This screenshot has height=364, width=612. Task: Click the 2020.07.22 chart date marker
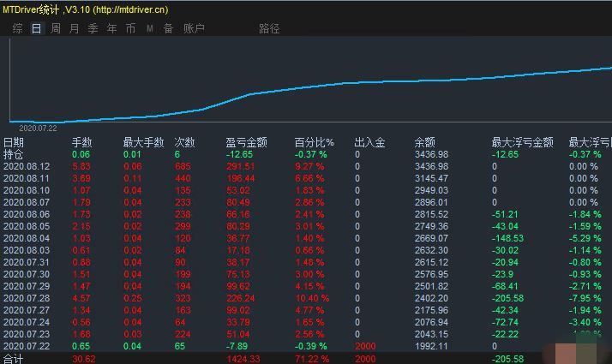coord(38,128)
